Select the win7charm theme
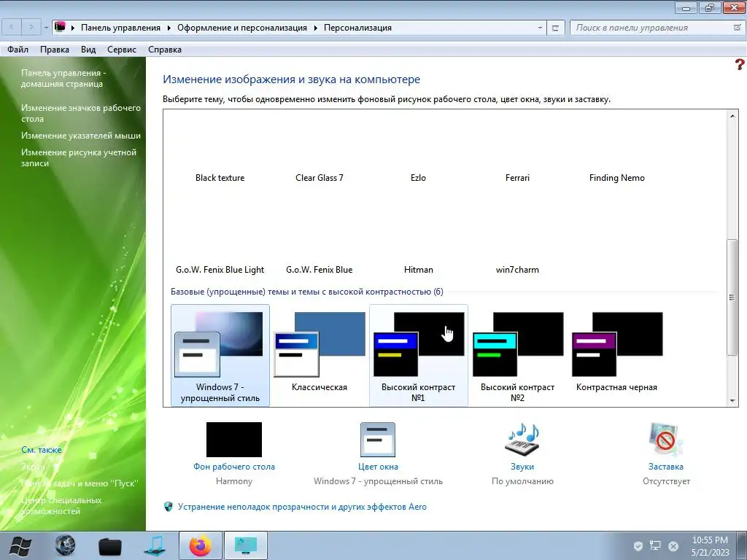Screen dimensions: 747x560 517,270
